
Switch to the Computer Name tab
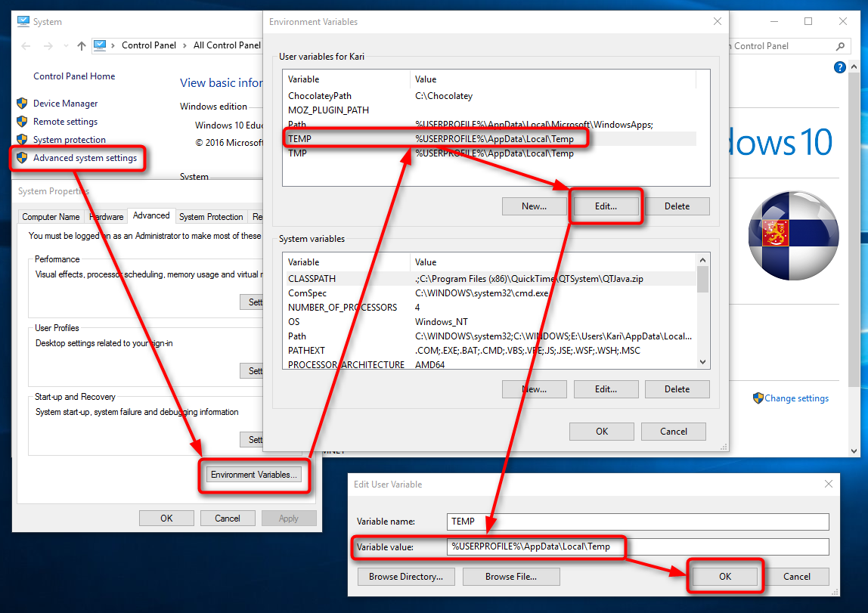51,217
